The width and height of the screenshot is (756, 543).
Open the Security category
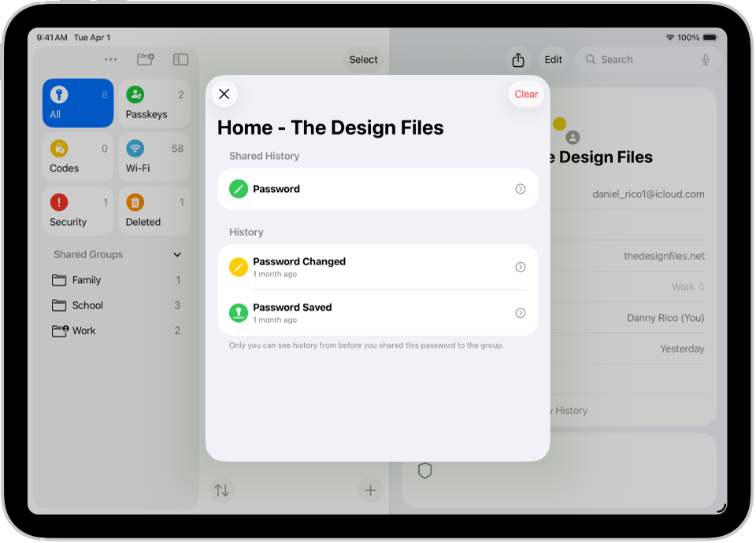pyautogui.click(x=78, y=211)
